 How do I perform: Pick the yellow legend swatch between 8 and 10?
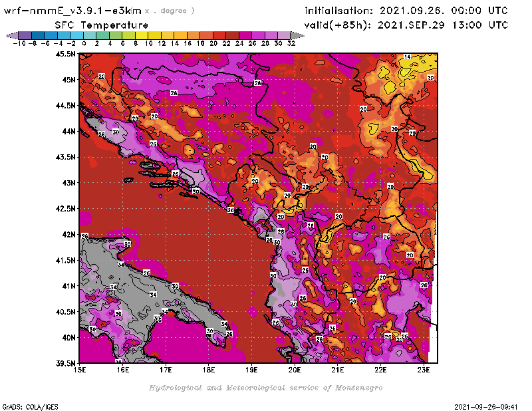click(x=142, y=35)
